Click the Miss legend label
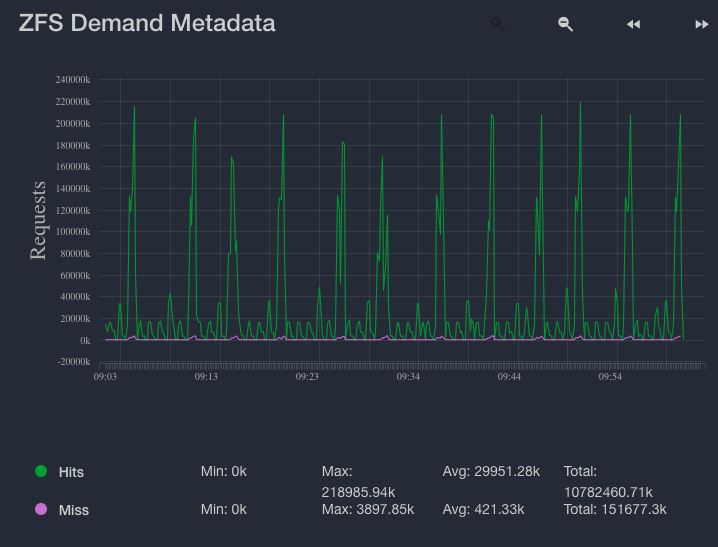 pyautogui.click(x=74, y=510)
